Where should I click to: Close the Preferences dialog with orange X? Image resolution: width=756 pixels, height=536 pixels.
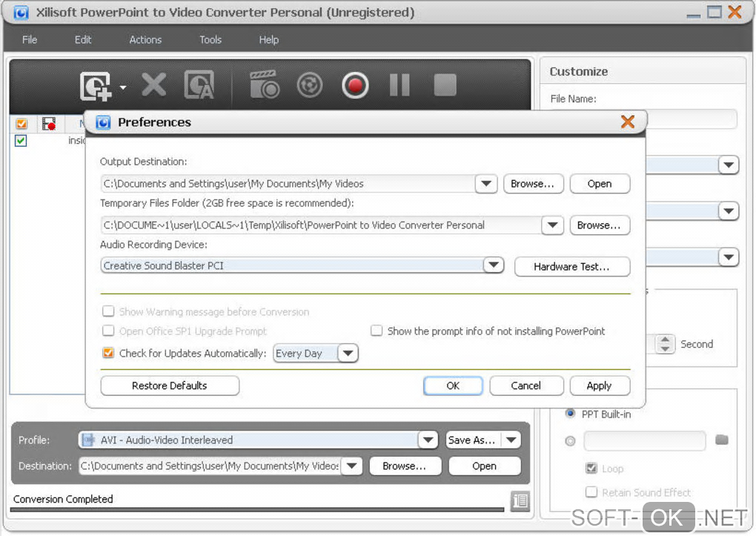(x=628, y=122)
